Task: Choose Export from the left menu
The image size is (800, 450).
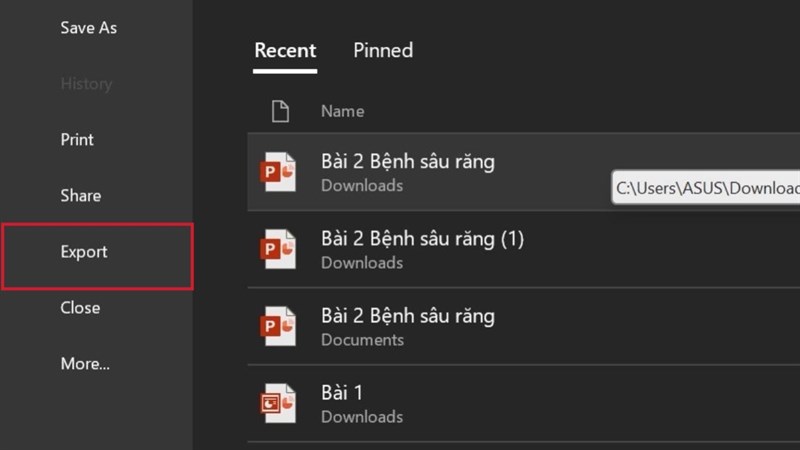Action: [84, 252]
